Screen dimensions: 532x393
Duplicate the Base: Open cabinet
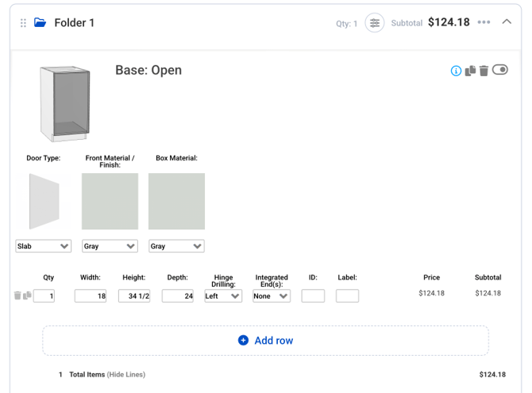(x=470, y=71)
